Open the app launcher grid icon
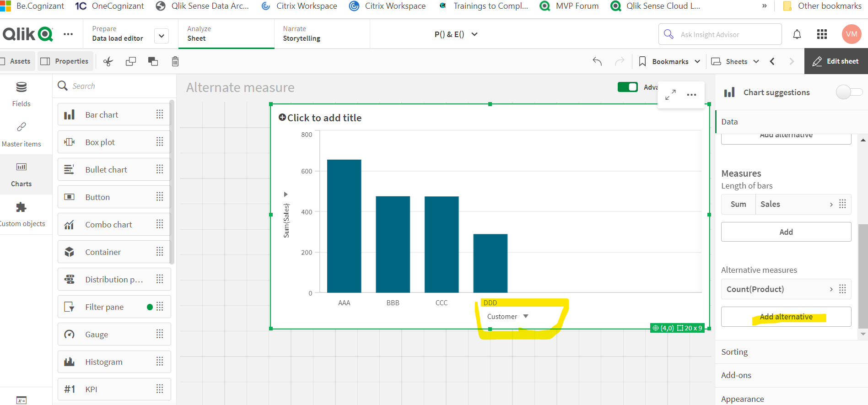The width and height of the screenshot is (868, 405). (822, 34)
